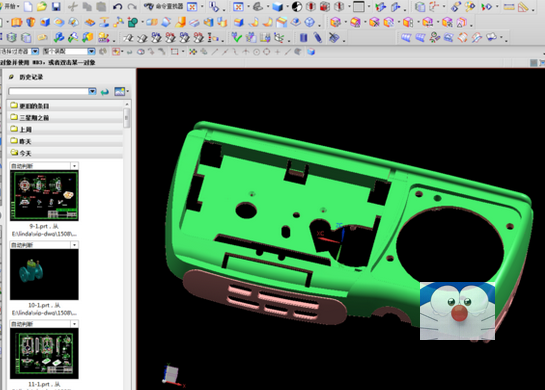Toggle the enable snap point icon
Screen dimensions: 545x390
pyautogui.click(x=193, y=52)
